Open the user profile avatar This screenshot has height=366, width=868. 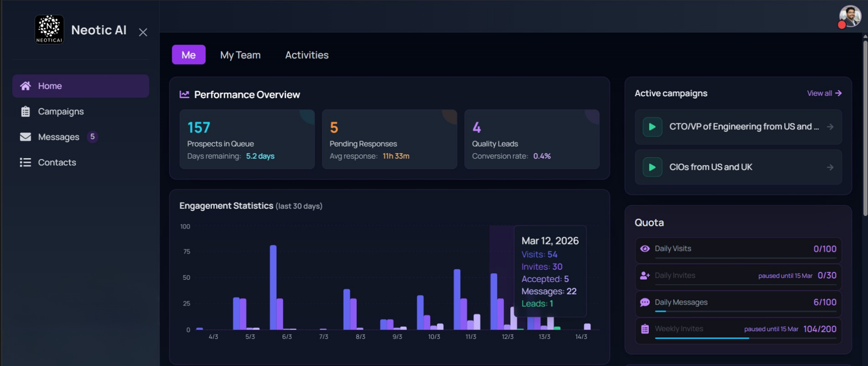(x=850, y=17)
